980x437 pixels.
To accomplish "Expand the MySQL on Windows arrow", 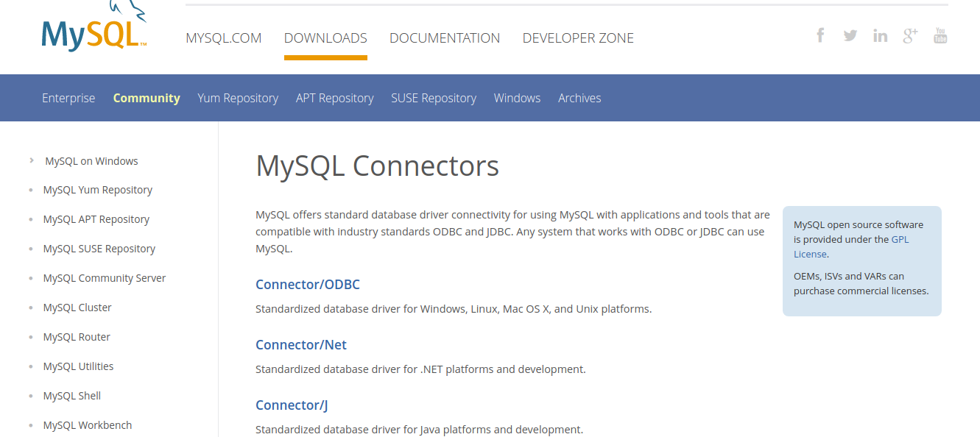I will (x=32, y=160).
